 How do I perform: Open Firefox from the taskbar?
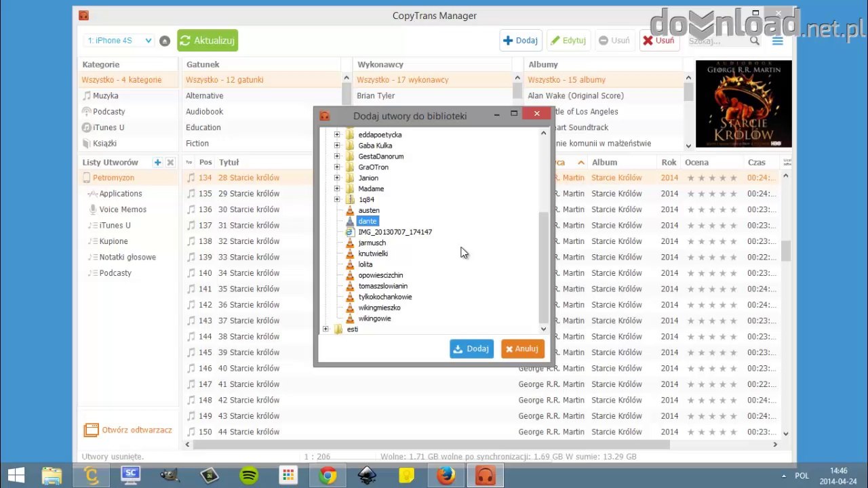446,476
